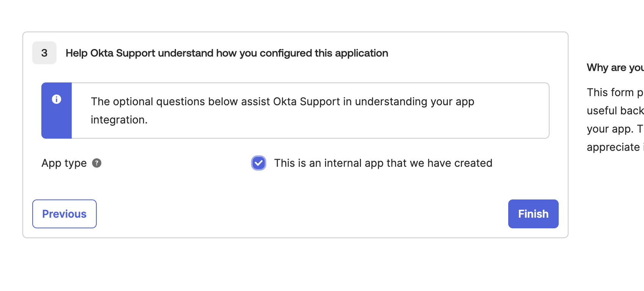
Task: Click the optional questions info message text
Action: [x=283, y=111]
